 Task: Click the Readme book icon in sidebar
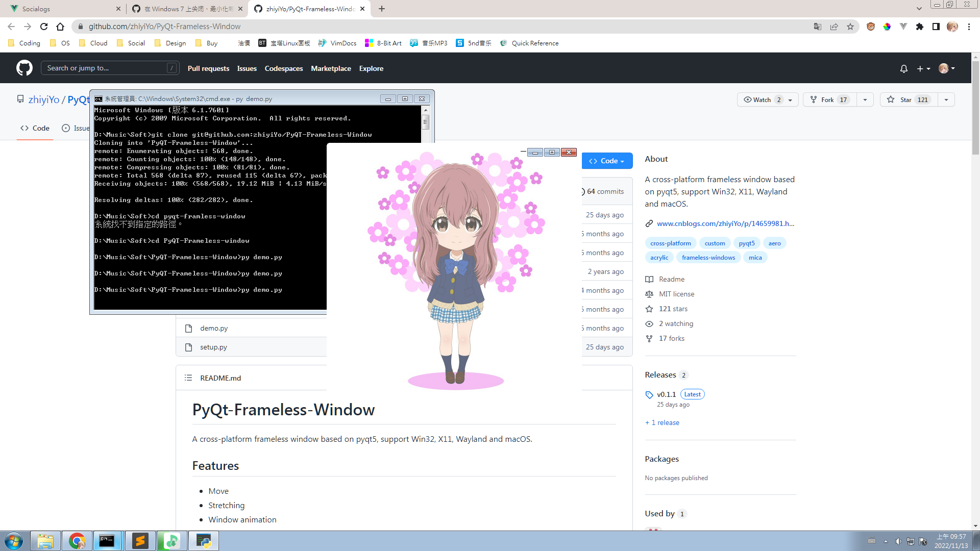[649, 279]
